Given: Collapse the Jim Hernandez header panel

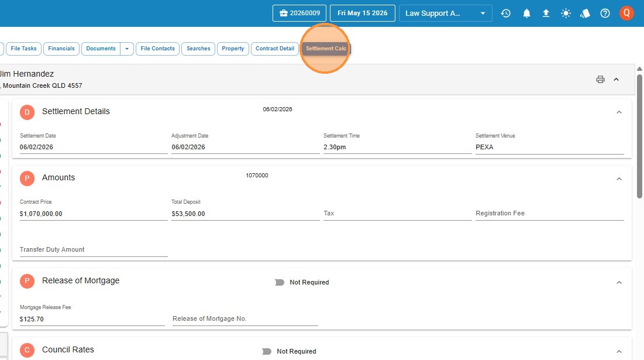Looking at the screenshot, I should coord(616,79).
